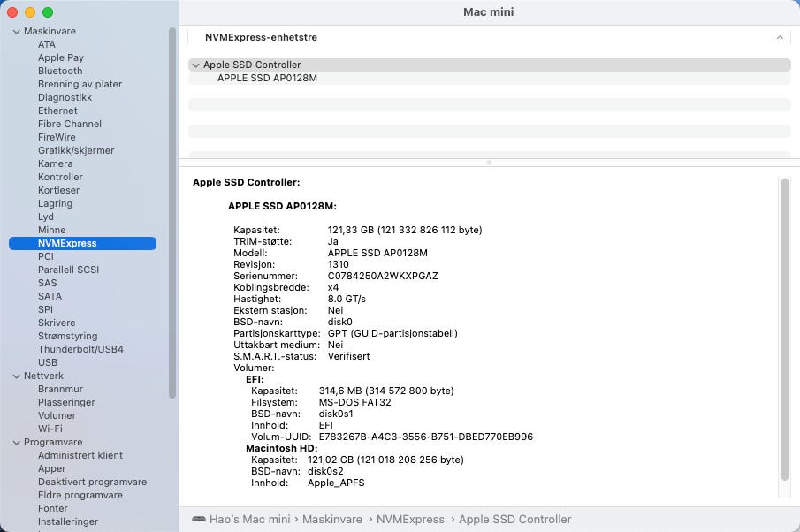Click the Mac mini icon in path bar
The height and width of the screenshot is (532, 800).
coord(199,520)
